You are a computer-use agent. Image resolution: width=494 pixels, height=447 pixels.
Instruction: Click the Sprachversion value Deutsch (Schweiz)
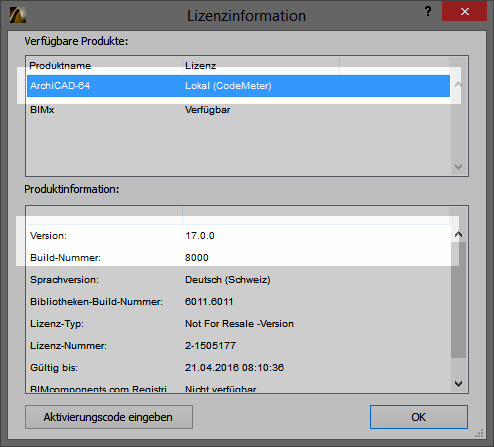click(x=228, y=280)
